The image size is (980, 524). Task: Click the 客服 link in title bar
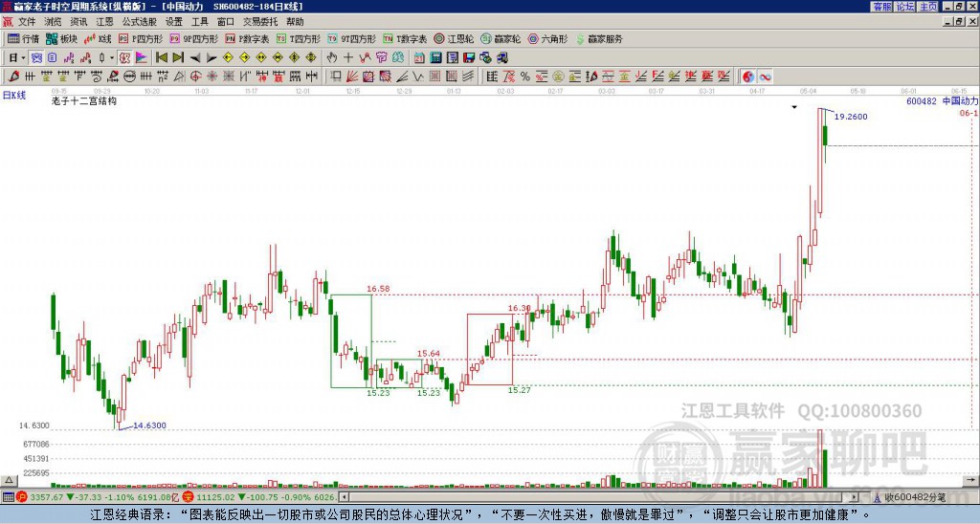(x=881, y=7)
